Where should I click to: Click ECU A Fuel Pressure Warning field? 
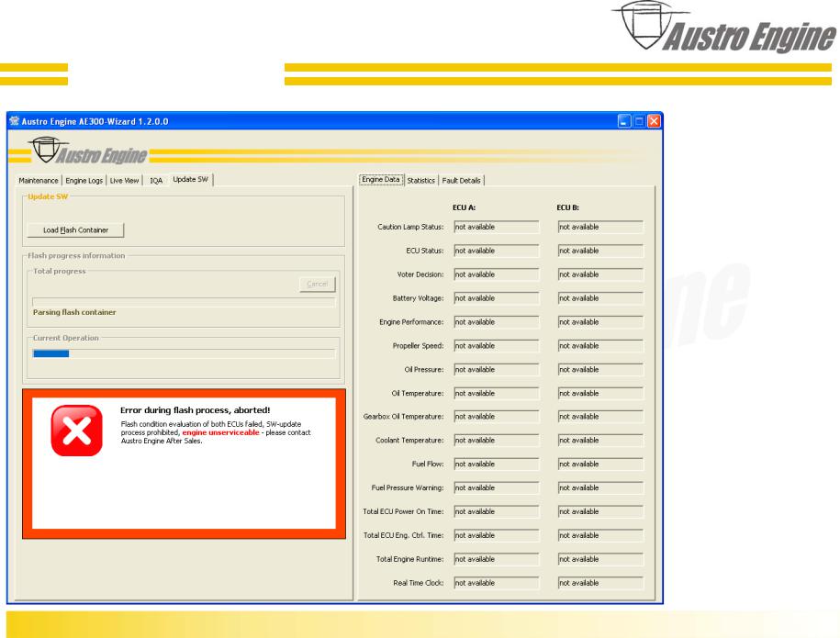pos(496,488)
